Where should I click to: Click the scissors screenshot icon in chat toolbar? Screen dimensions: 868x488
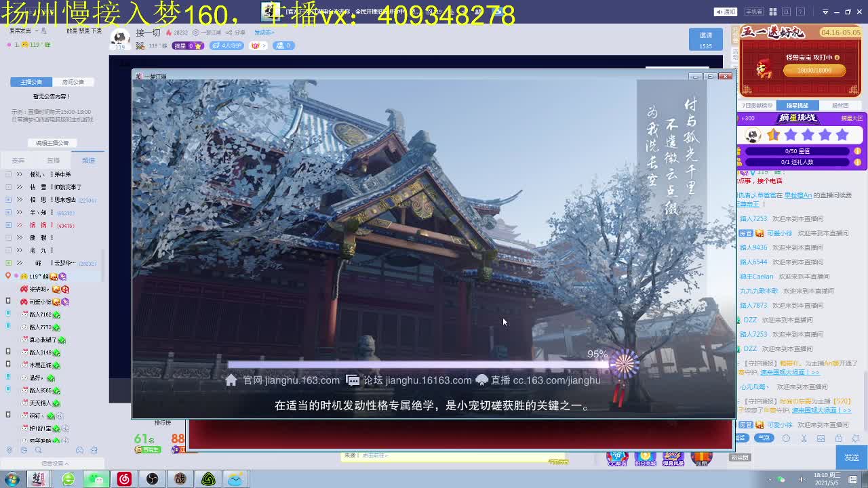point(804,438)
